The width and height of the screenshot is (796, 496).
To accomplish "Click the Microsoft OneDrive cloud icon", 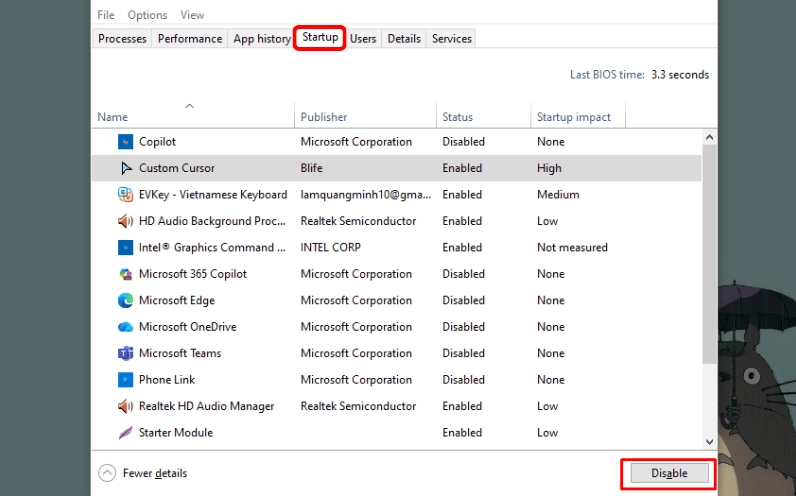I will click(x=126, y=327).
